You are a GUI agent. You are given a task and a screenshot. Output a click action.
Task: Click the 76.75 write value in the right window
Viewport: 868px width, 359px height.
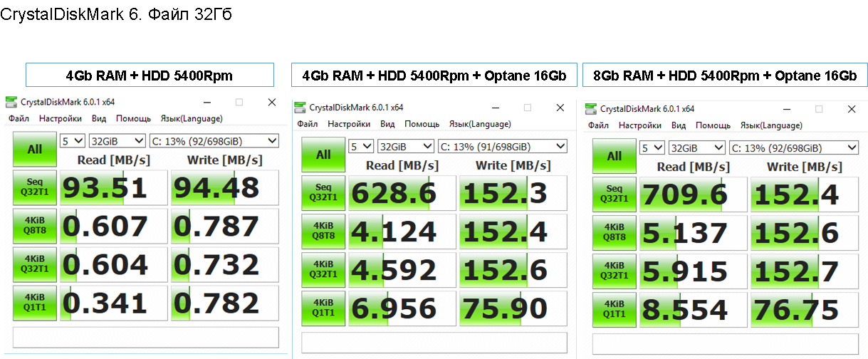click(805, 310)
